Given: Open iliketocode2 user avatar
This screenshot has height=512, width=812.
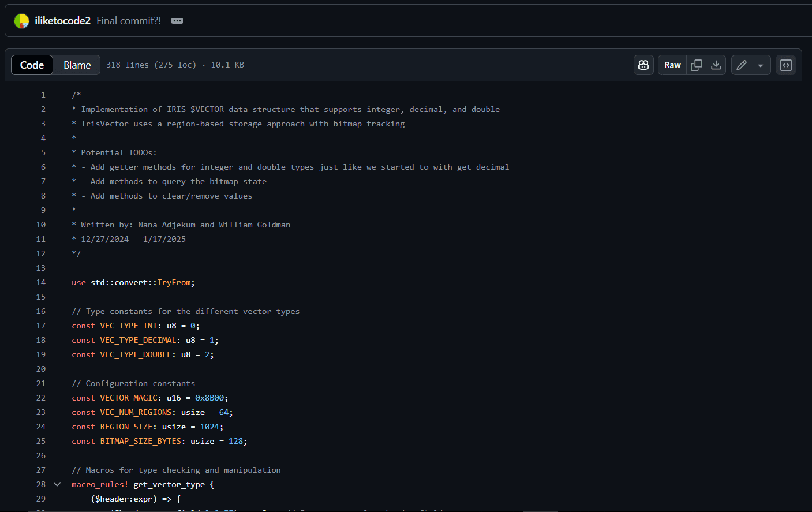Looking at the screenshot, I should click(x=21, y=21).
